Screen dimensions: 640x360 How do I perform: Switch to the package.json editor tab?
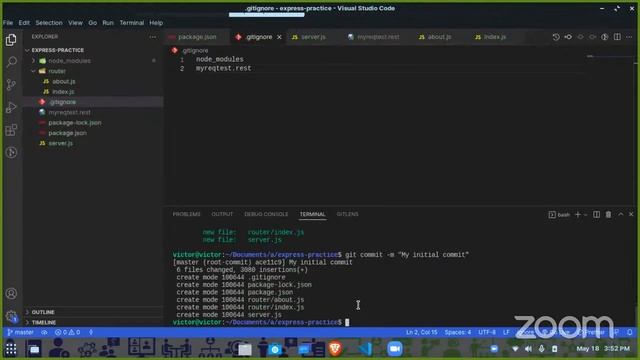click(x=197, y=37)
